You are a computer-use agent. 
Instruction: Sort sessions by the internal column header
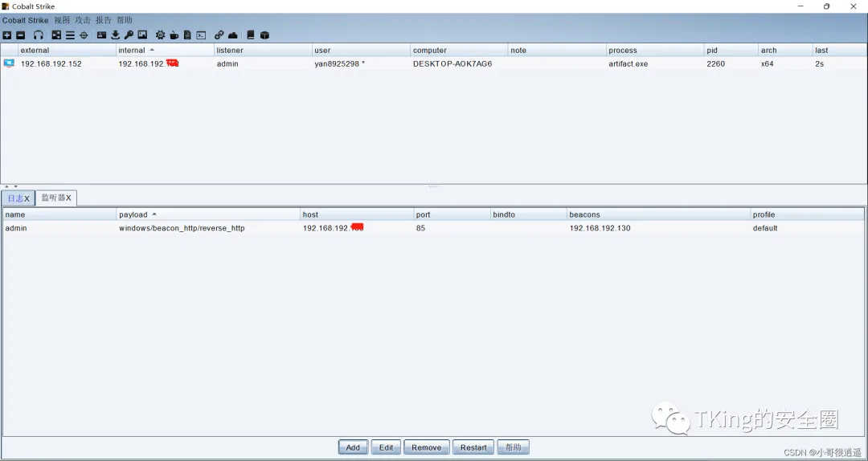pyautogui.click(x=165, y=51)
